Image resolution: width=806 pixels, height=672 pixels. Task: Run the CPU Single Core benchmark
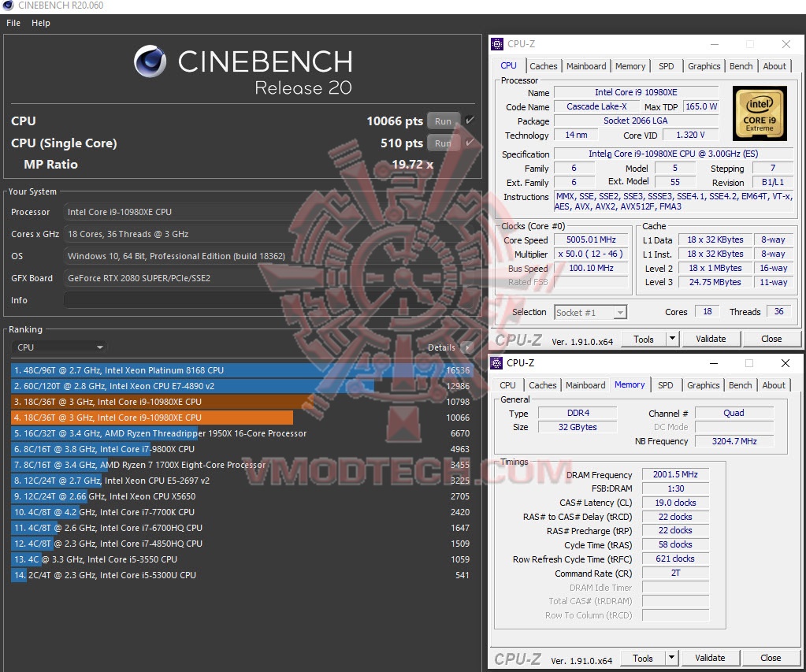pyautogui.click(x=443, y=143)
